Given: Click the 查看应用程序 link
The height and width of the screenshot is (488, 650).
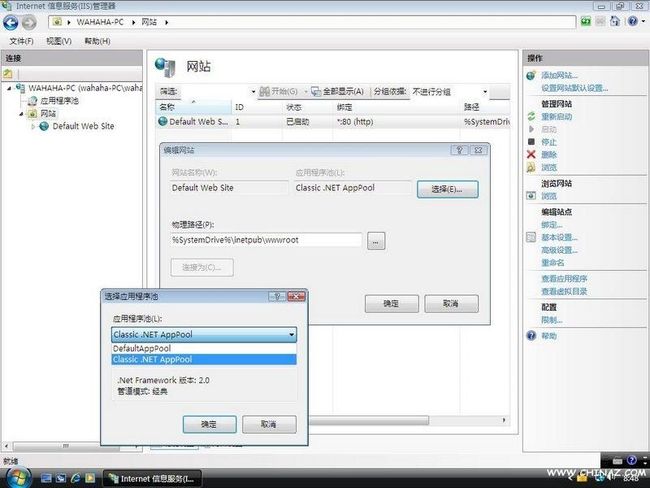Looking at the screenshot, I should [564, 279].
